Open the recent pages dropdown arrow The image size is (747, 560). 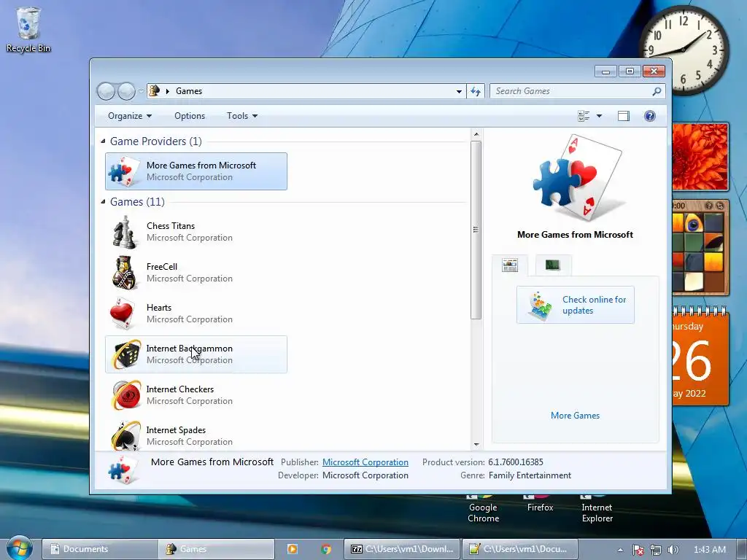click(141, 90)
